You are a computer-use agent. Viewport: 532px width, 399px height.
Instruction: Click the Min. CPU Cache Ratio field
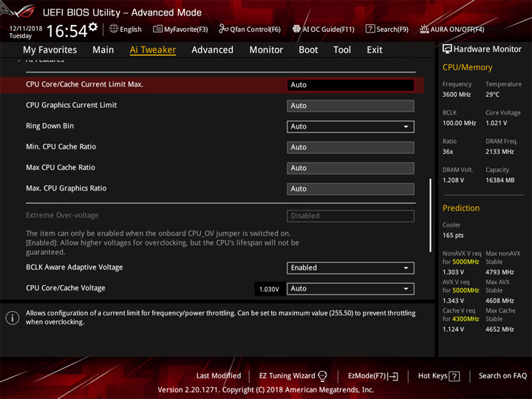[350, 147]
